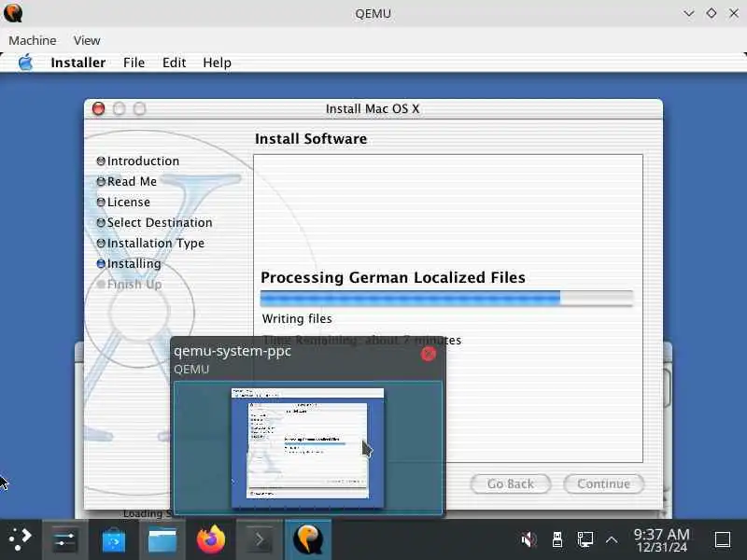Expand the hidden system tray icons
The image size is (747, 560).
click(612, 540)
